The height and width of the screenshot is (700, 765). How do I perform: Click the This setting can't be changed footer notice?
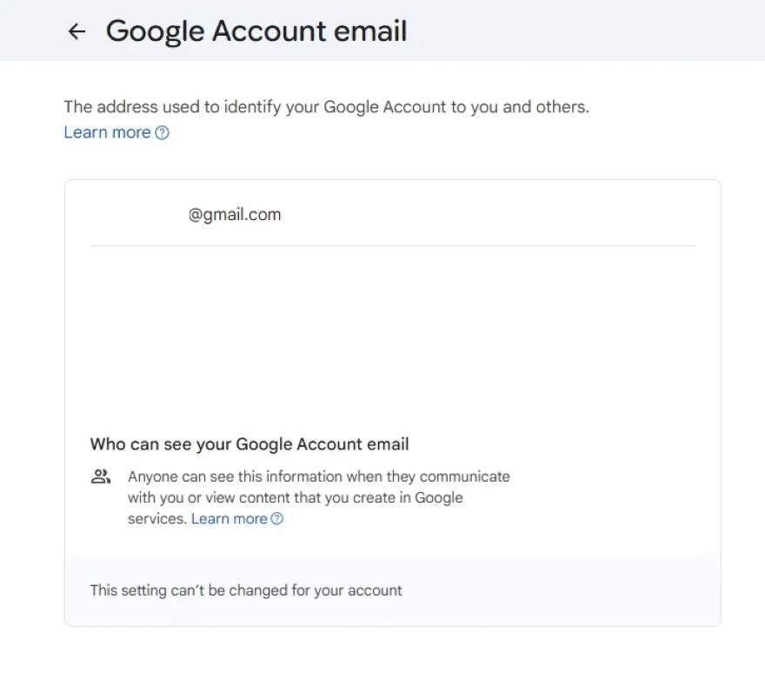[246, 590]
